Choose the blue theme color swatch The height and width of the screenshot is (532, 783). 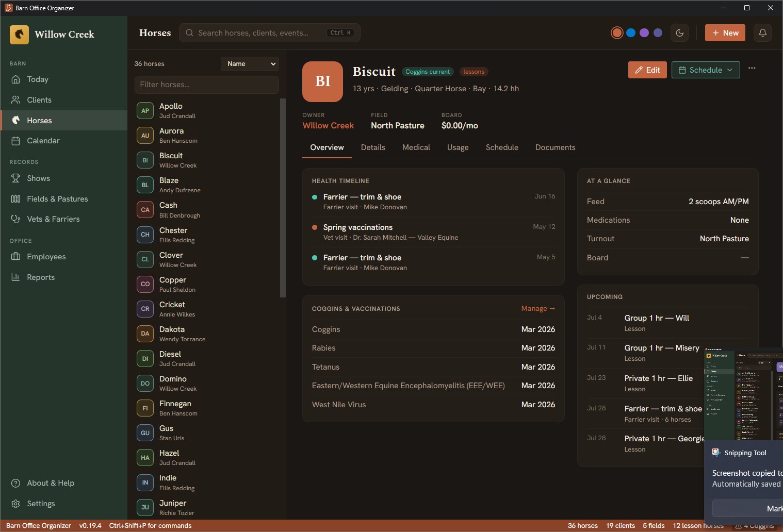[x=630, y=33]
